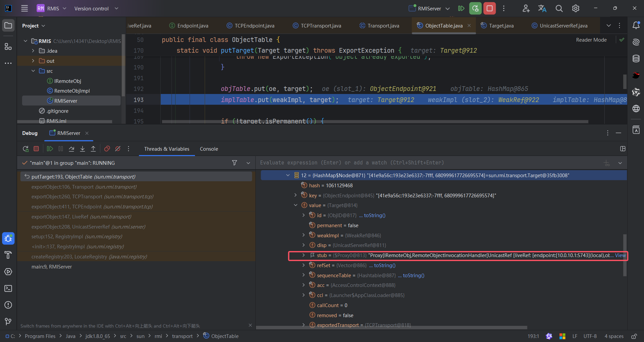The width and height of the screenshot is (644, 342).
Task: Open the Problems tool window
Action: 8,305
